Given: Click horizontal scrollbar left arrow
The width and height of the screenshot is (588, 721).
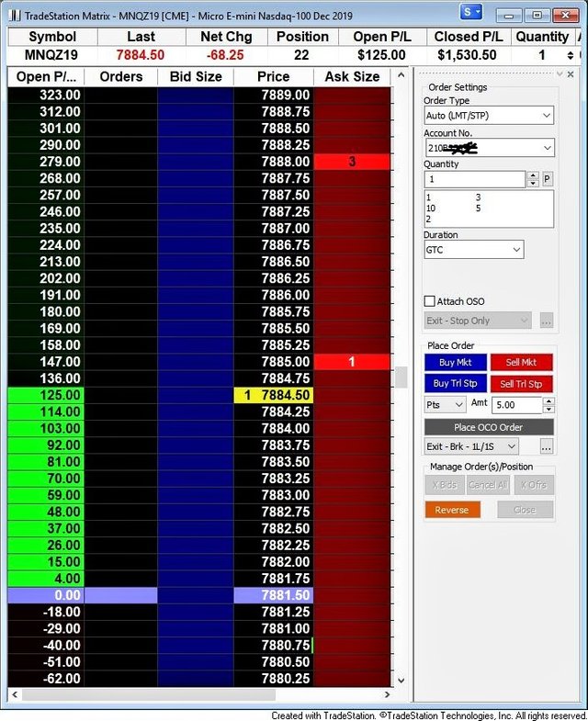Looking at the screenshot, I should tap(15, 694).
